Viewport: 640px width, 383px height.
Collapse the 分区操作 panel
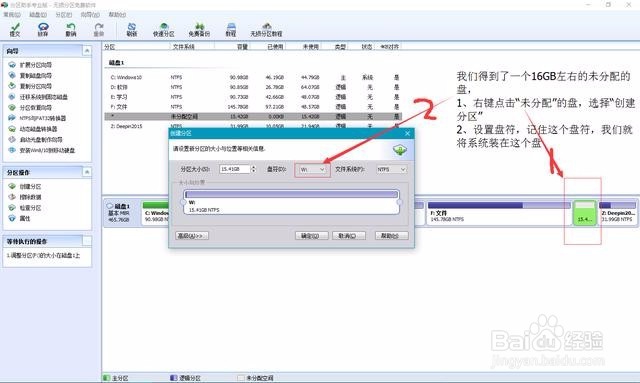(x=87, y=172)
